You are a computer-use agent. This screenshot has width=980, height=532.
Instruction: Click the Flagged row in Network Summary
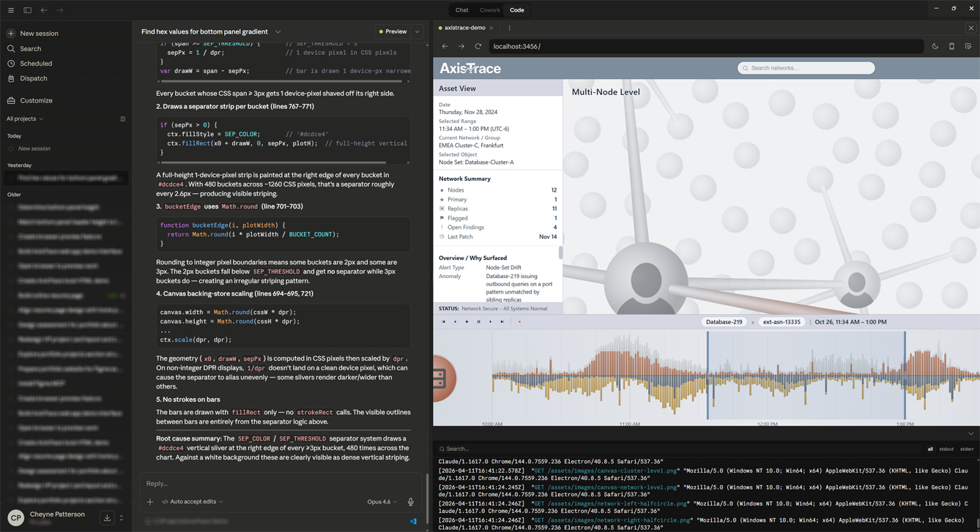497,218
